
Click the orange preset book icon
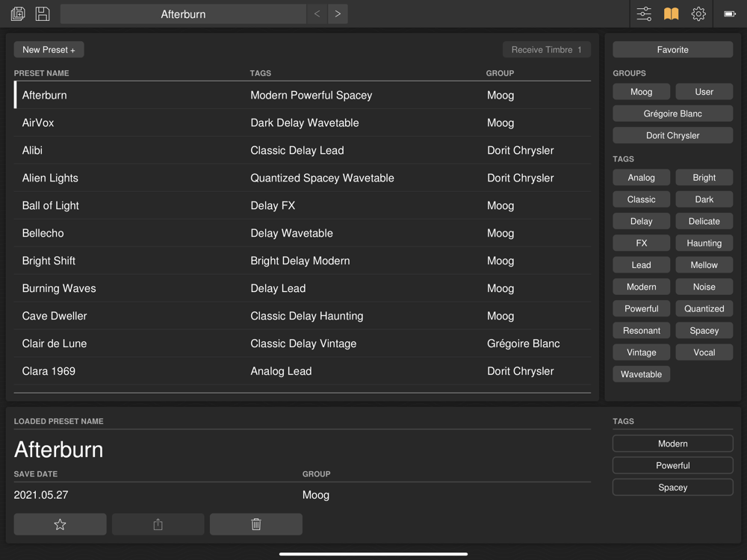(672, 13)
